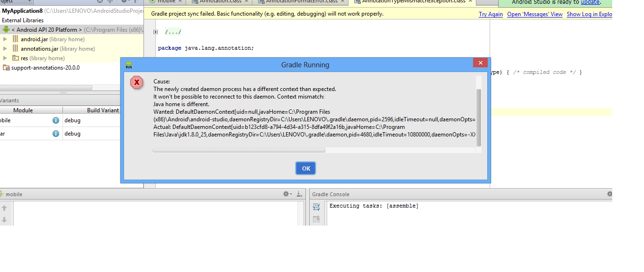The width and height of the screenshot is (644, 272).
Task: Expand the android.jar node
Action: coord(5,39)
